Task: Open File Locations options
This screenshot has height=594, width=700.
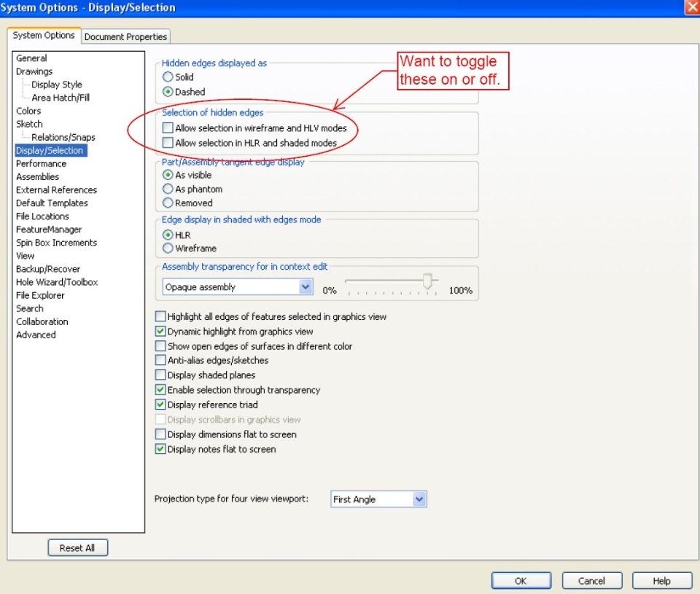Action: (42, 216)
